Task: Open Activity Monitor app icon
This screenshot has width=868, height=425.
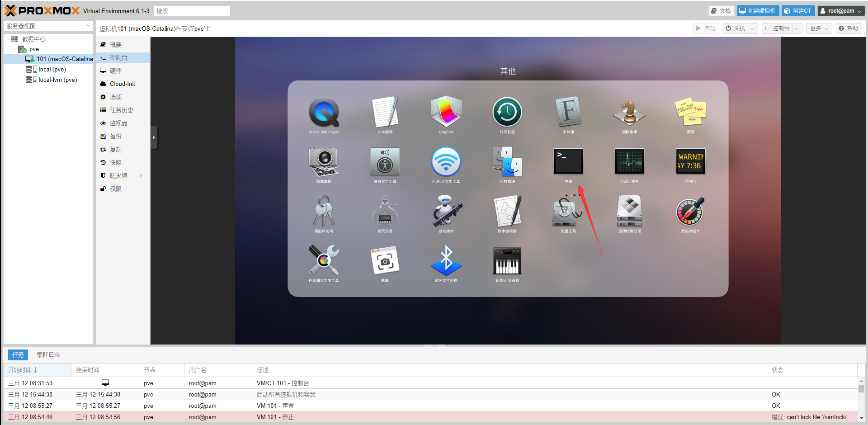Action: click(x=629, y=161)
